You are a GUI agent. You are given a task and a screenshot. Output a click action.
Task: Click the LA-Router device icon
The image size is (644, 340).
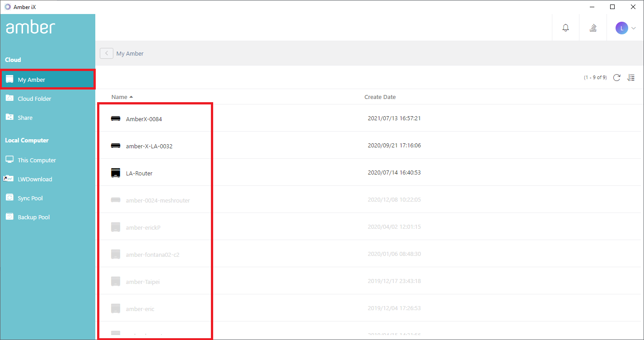click(116, 173)
